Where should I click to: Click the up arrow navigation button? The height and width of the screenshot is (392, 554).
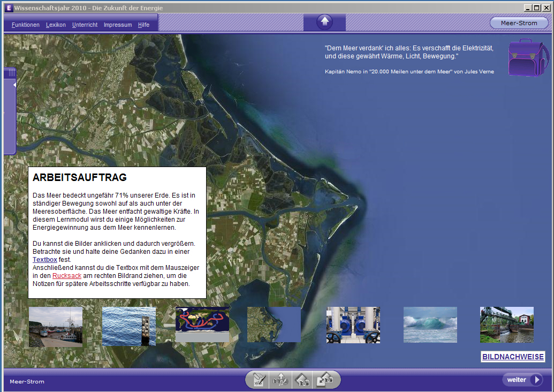tap(324, 22)
